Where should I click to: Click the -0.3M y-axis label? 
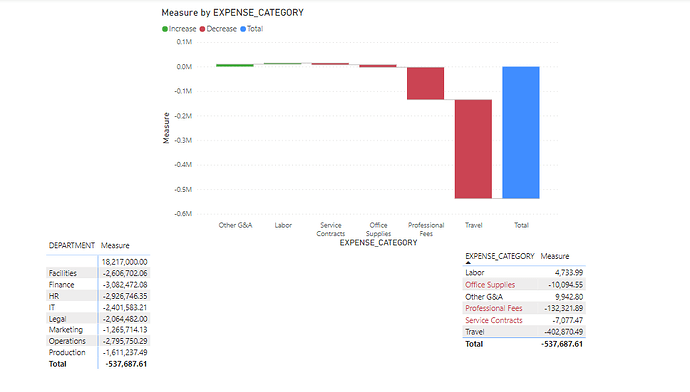click(x=183, y=140)
